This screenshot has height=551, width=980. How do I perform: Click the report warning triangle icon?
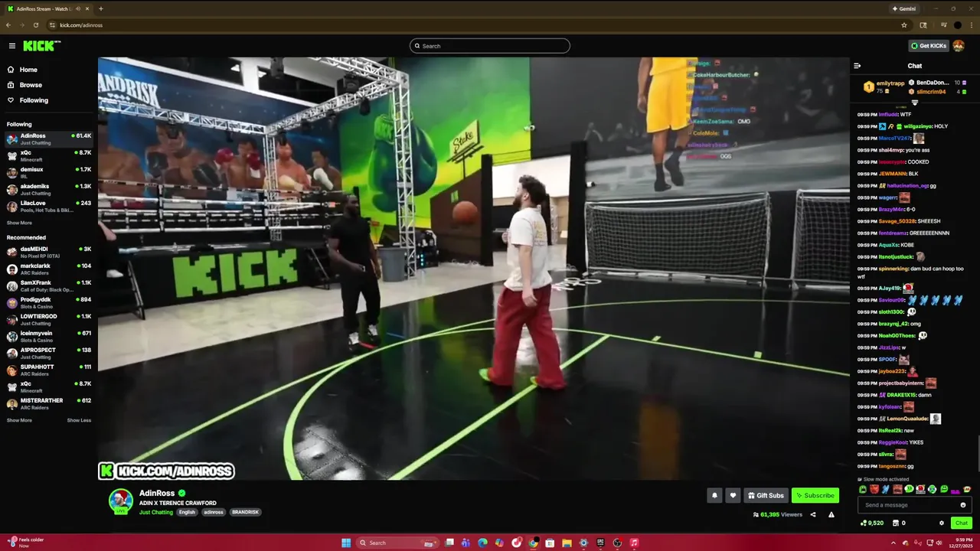point(831,514)
